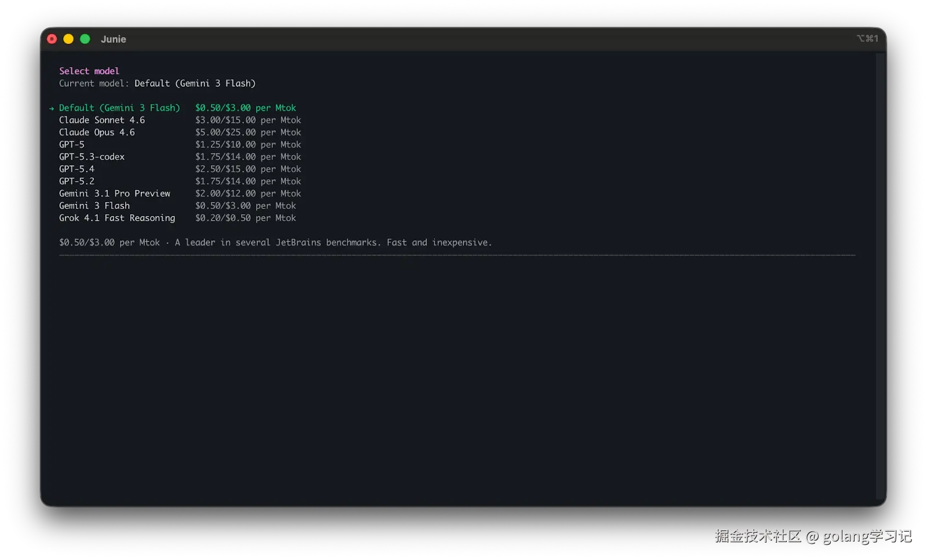Minimize the Junie window with the yellow button

click(68, 39)
